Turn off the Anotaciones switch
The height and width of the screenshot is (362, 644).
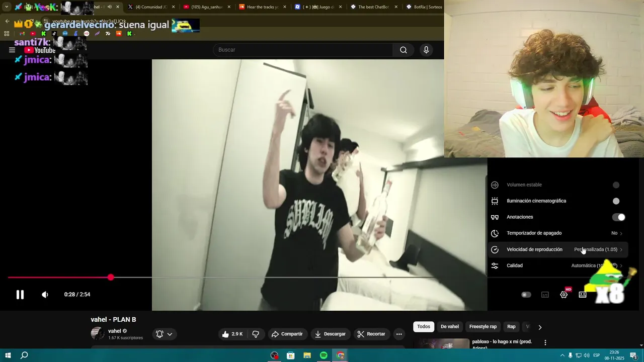pyautogui.click(x=619, y=217)
